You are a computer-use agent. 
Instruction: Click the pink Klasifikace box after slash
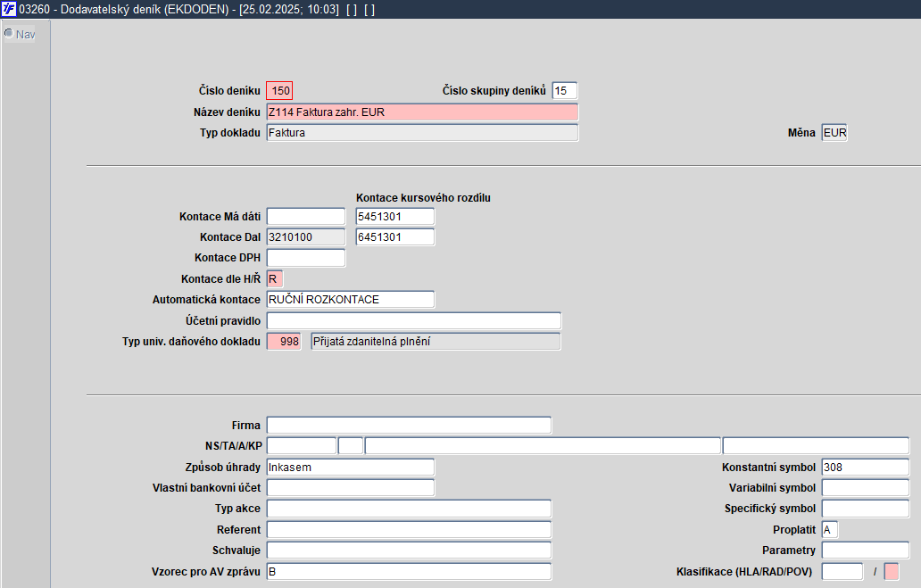(891, 572)
